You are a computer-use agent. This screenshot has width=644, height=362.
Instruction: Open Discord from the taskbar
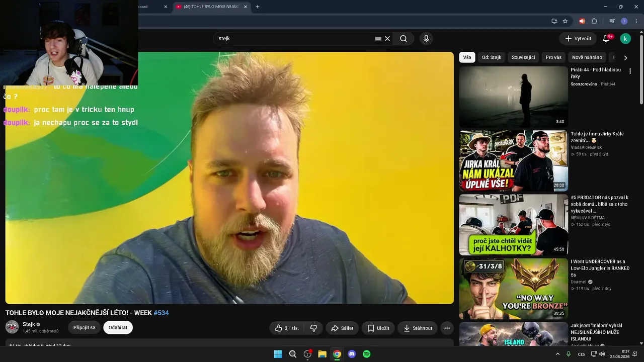[x=352, y=354]
